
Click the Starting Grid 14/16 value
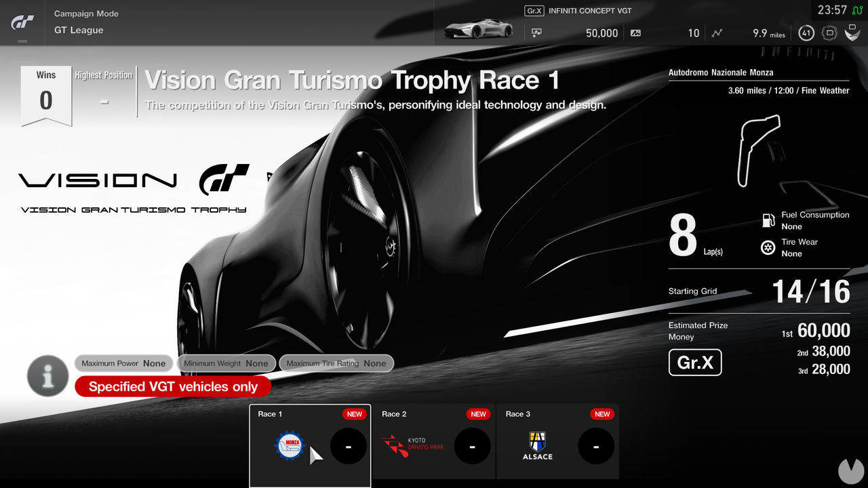(811, 292)
